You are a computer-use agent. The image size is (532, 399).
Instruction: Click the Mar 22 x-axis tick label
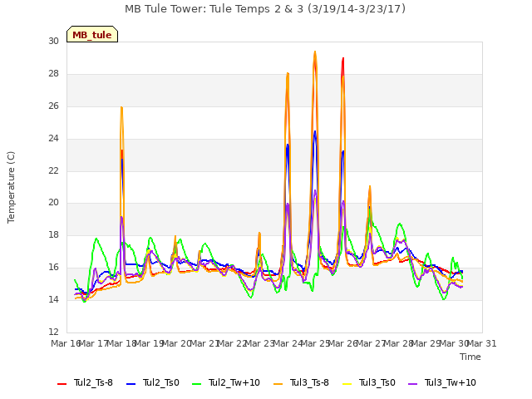(233, 343)
